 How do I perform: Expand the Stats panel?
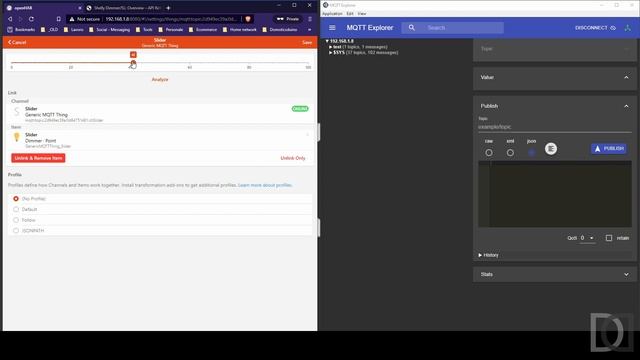pos(626,274)
